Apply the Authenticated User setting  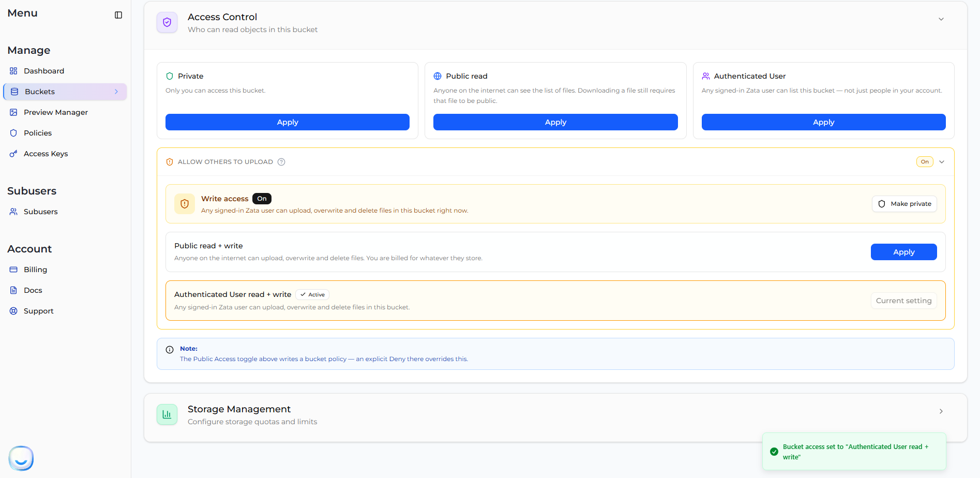click(823, 122)
